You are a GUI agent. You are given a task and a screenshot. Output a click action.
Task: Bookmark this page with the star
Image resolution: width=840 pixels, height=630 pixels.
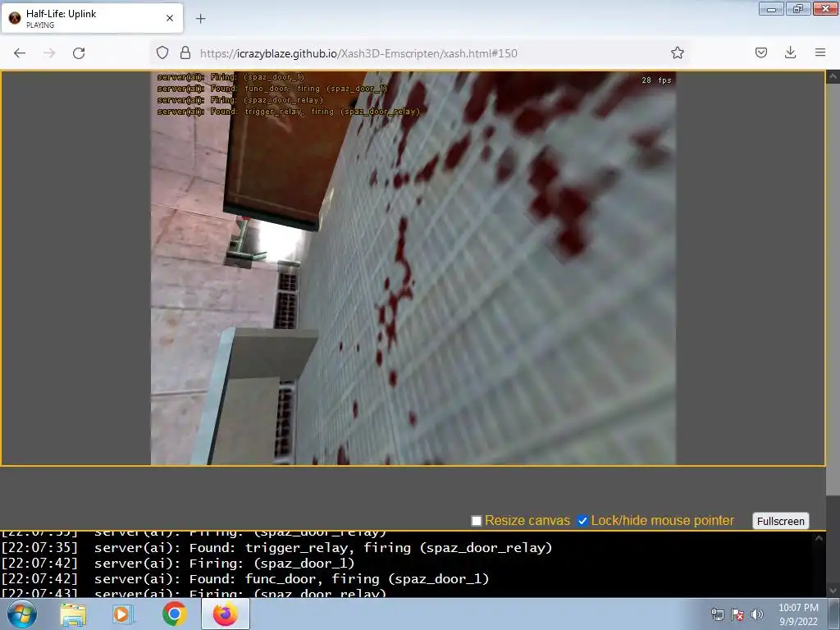pyautogui.click(x=677, y=52)
